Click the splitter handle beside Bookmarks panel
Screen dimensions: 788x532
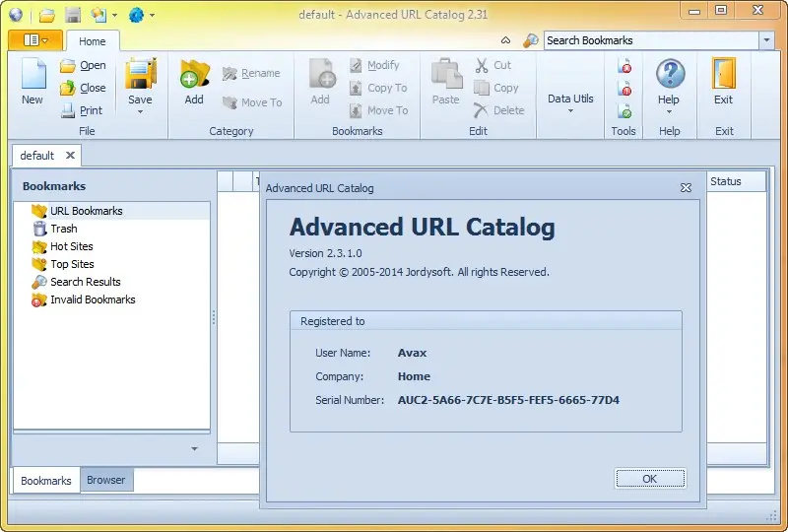(x=214, y=317)
